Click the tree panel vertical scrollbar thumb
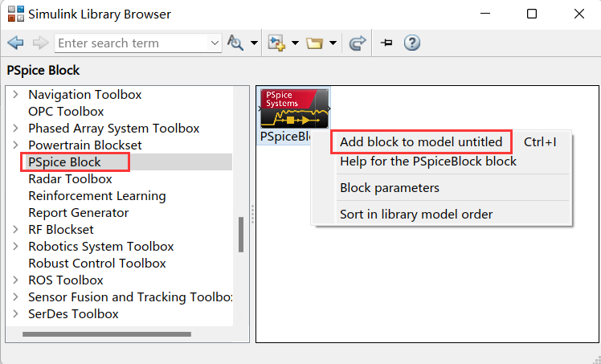 tap(241, 235)
